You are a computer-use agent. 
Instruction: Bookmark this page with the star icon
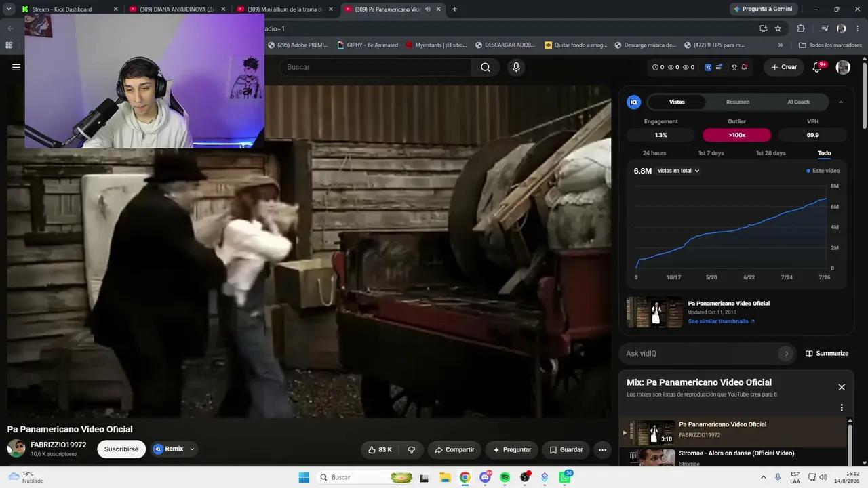point(778,28)
